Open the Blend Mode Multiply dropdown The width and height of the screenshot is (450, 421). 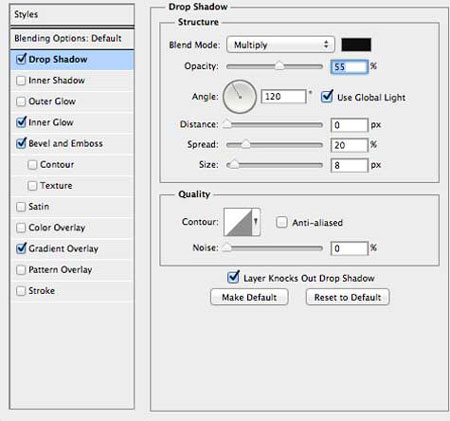tap(280, 45)
